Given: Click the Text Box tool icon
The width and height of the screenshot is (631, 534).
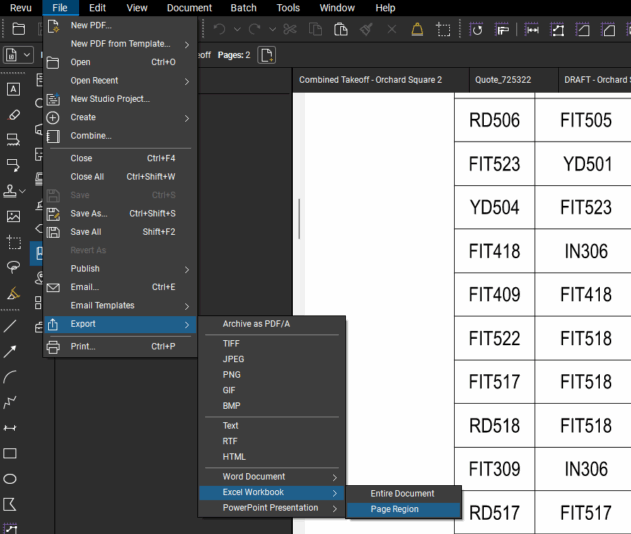Looking at the screenshot, I should coord(13,89).
